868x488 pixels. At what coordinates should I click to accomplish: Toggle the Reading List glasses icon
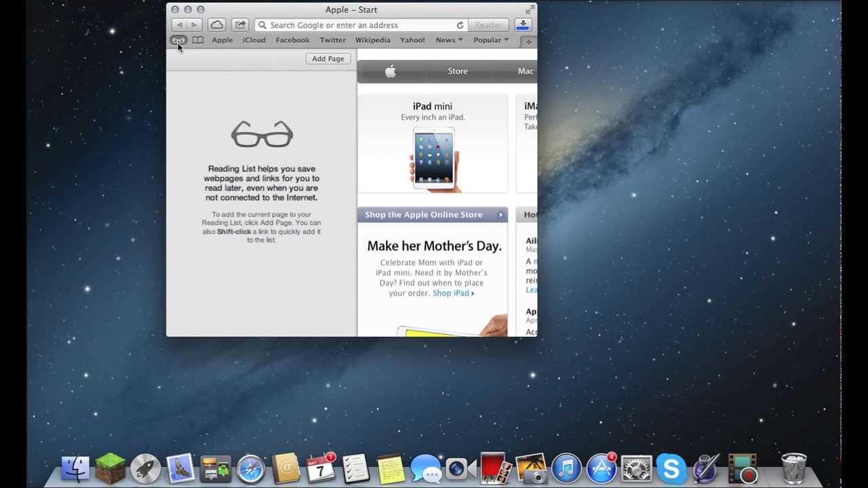pos(178,41)
